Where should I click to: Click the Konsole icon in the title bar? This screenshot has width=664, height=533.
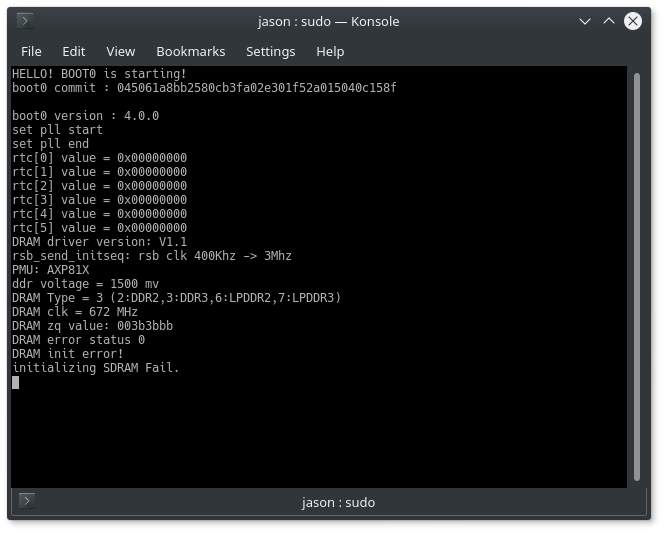point(25,21)
